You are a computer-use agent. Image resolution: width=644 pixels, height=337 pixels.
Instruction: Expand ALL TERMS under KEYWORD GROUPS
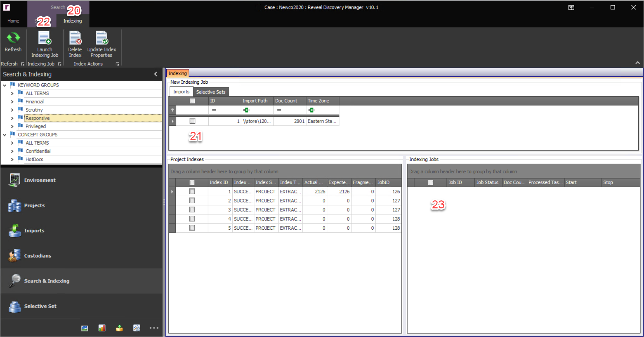(12, 93)
